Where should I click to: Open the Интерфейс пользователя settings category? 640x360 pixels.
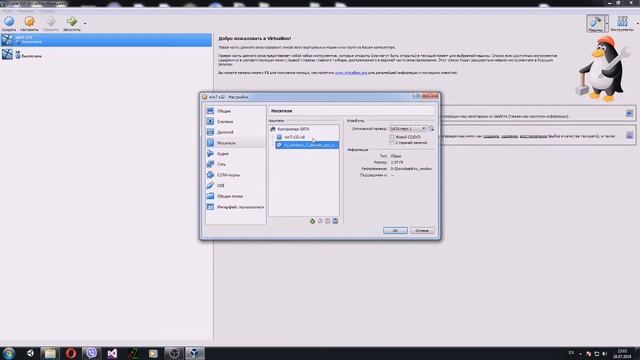236,207
